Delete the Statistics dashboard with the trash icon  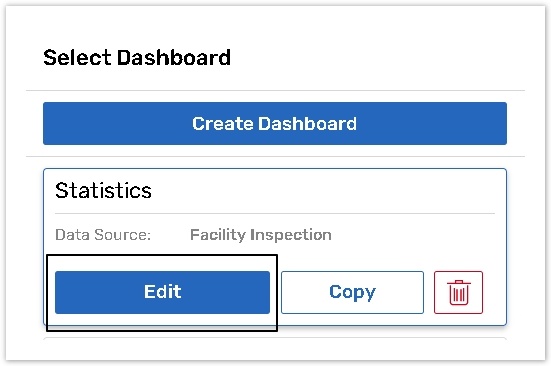pyautogui.click(x=458, y=292)
